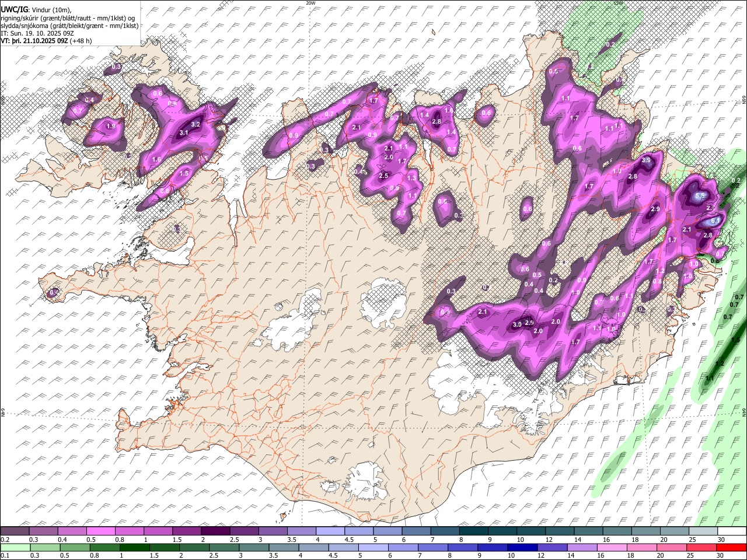Select the 'rigning/skúrir' legend description line
Viewport: 747px width, 560px height.
click(68, 17)
